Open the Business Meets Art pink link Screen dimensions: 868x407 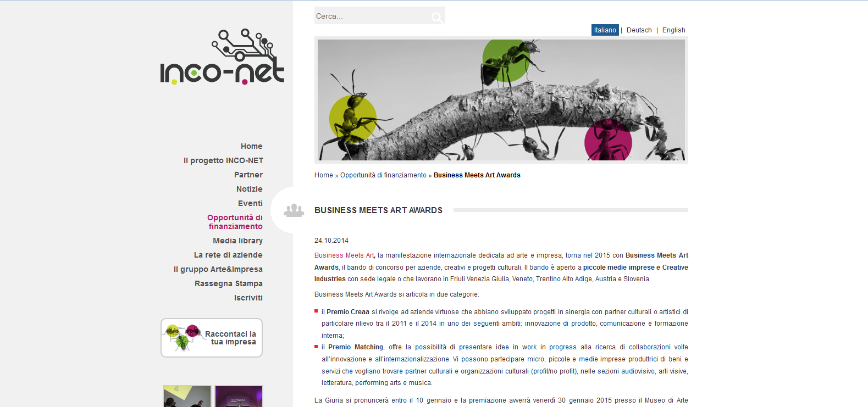344,255
